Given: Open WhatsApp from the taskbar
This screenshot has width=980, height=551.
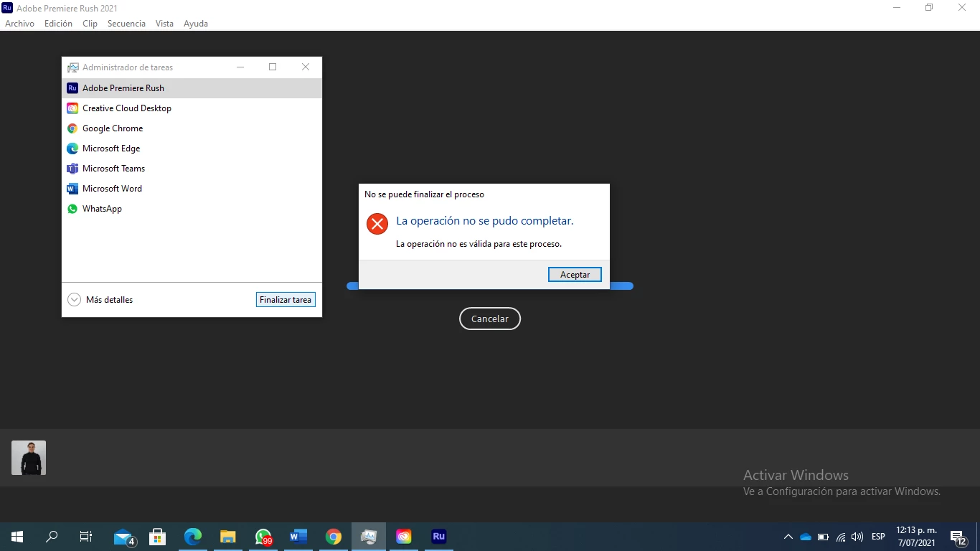Looking at the screenshot, I should (x=263, y=537).
